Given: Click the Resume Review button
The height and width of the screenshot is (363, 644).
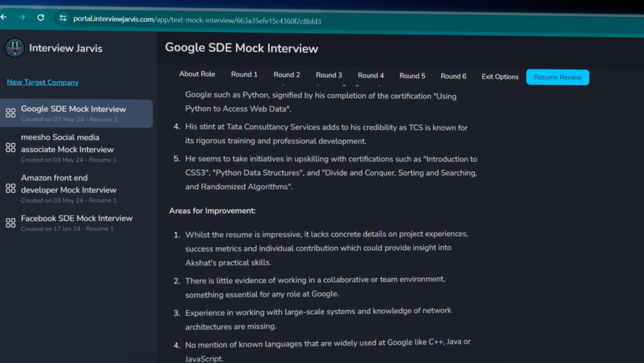Looking at the screenshot, I should click(x=558, y=77).
